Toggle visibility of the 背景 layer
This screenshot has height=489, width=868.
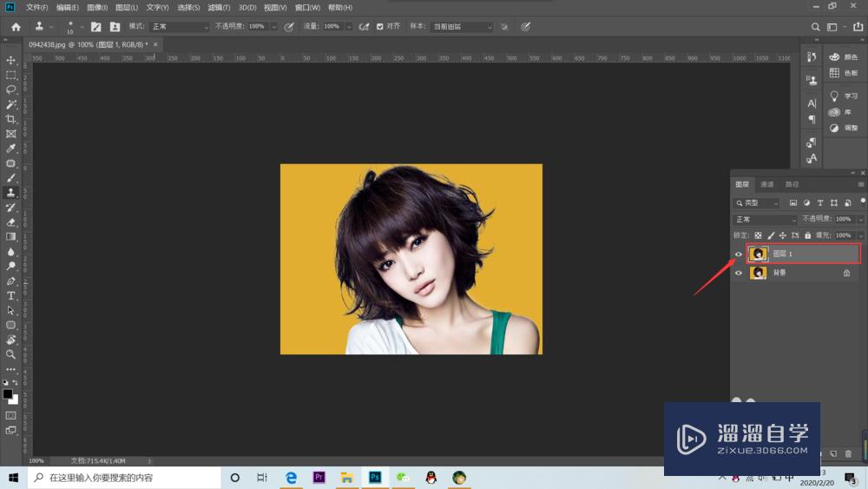739,273
